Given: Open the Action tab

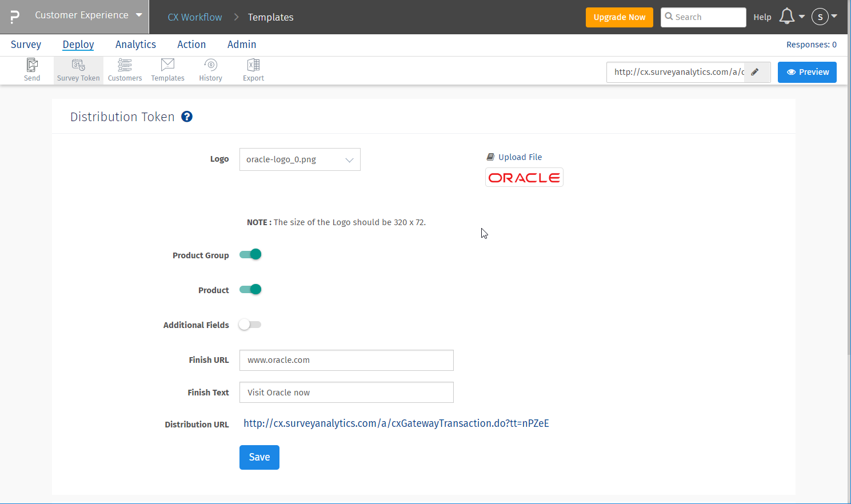Looking at the screenshot, I should tap(191, 45).
